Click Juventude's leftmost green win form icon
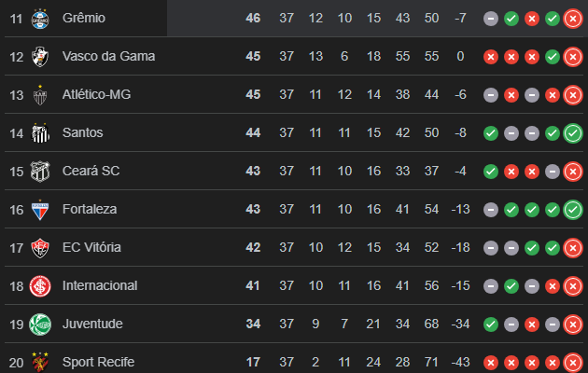 (x=491, y=324)
